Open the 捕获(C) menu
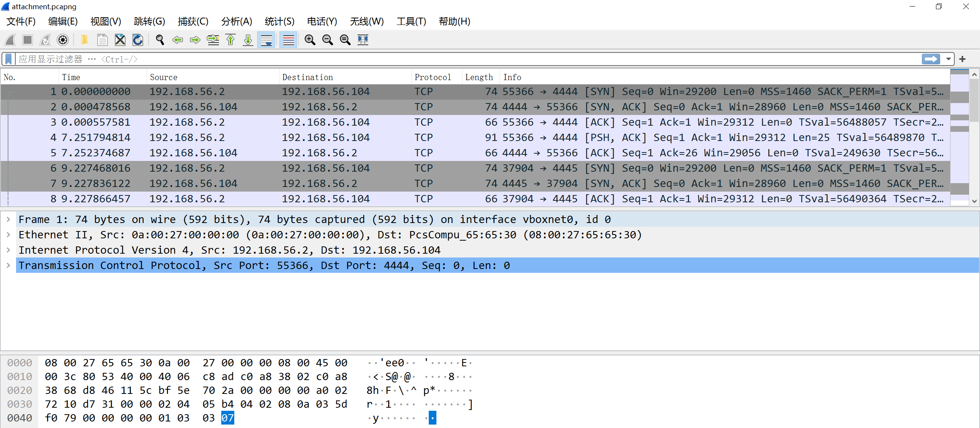This screenshot has width=980, height=428. (193, 21)
